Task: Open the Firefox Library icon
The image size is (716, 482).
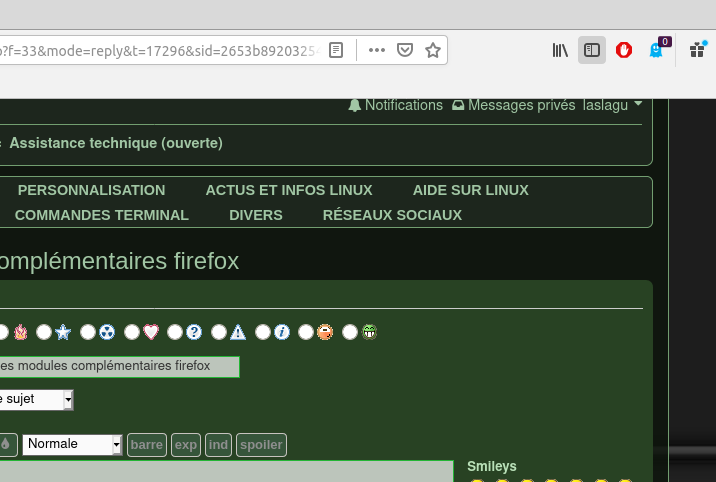Action: 560,50
